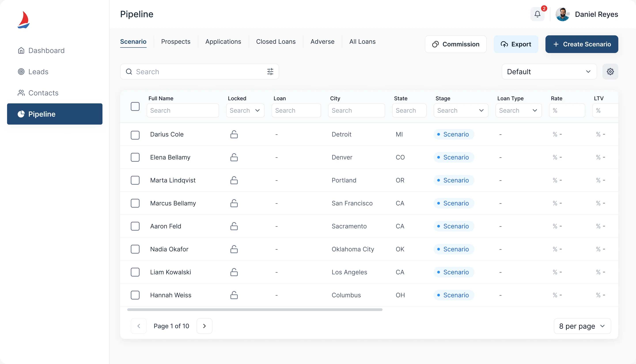Click the City column search field
This screenshot has height=364, width=636.
point(356,110)
